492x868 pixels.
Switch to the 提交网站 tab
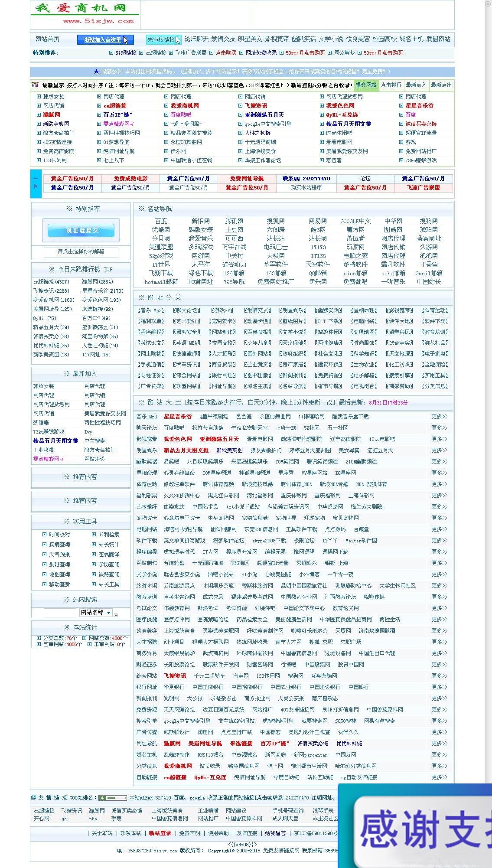pos(366,85)
